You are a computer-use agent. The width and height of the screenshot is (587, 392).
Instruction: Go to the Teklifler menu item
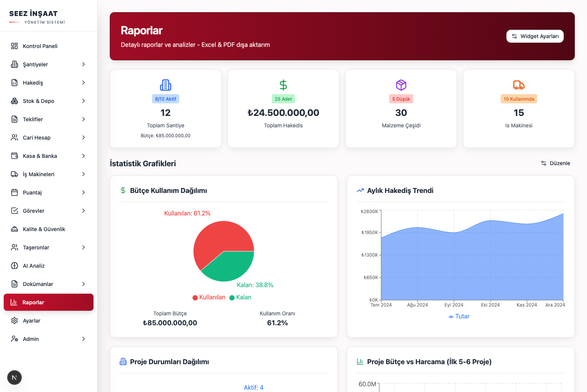point(33,119)
